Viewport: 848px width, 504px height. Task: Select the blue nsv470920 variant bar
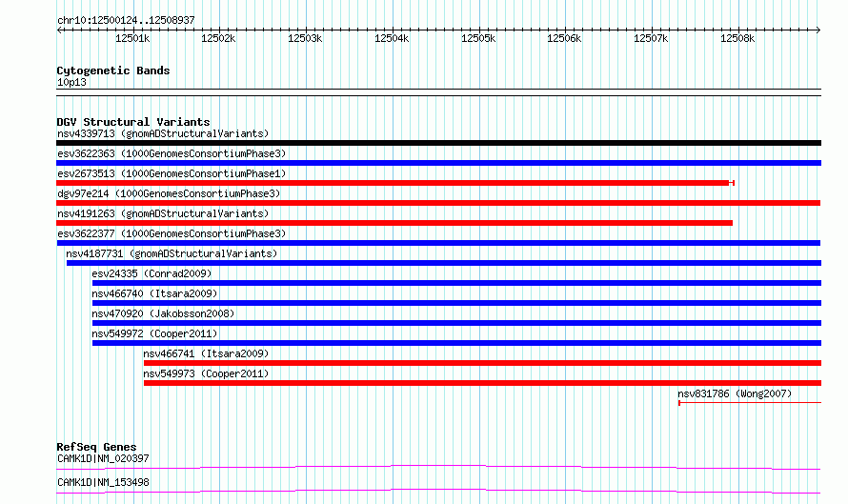click(x=457, y=323)
